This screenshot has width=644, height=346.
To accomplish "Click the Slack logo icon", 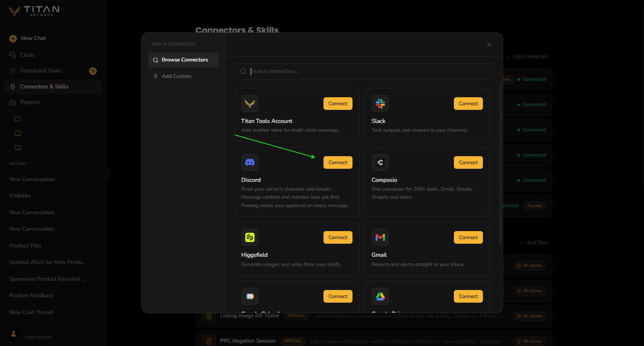I will [380, 104].
